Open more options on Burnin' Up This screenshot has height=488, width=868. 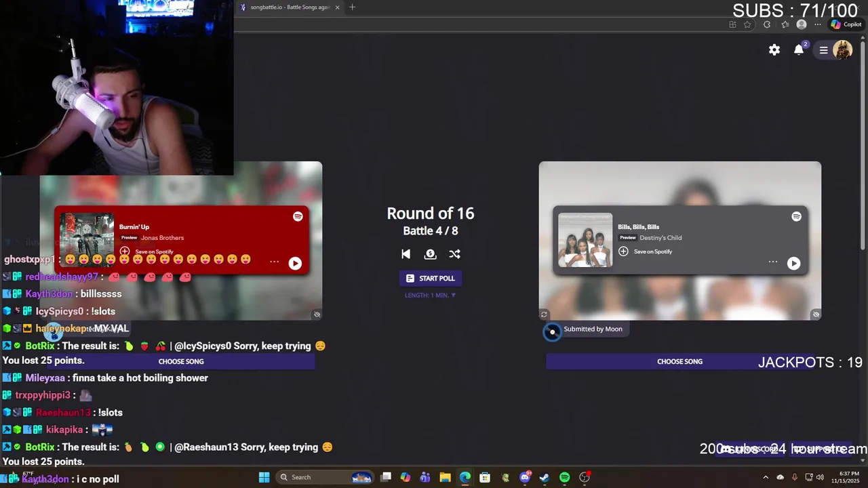[x=274, y=262]
